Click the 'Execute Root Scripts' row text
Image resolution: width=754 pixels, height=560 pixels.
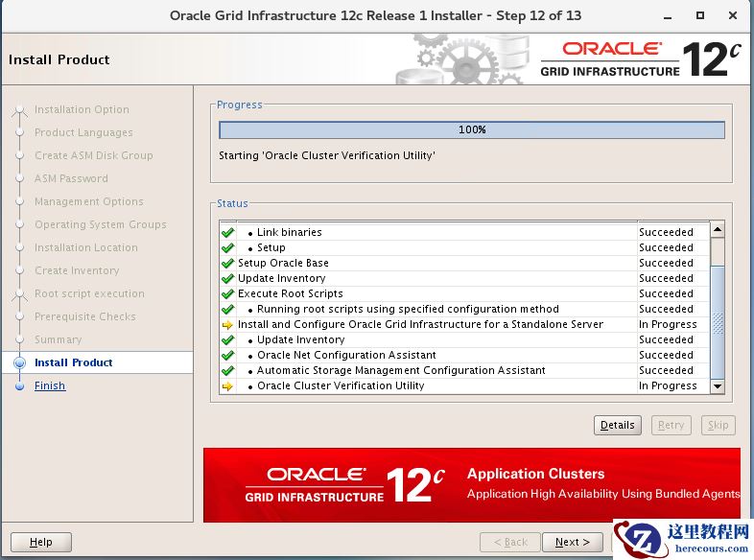click(291, 294)
